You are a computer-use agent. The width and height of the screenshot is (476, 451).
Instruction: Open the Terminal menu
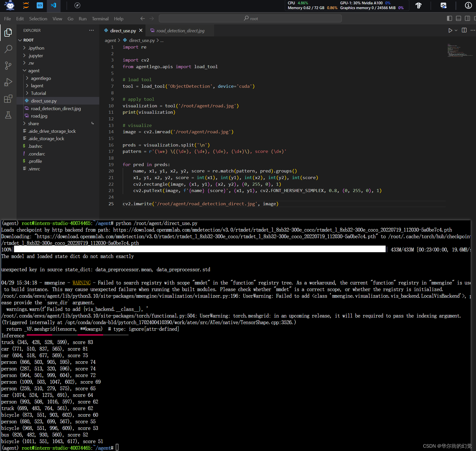(100, 19)
